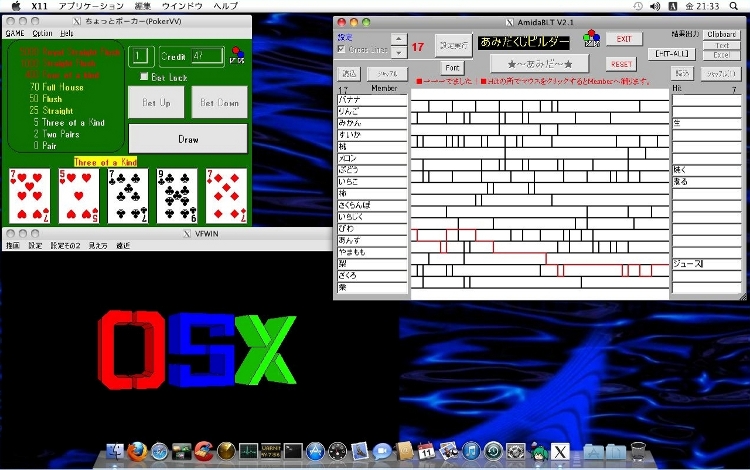750x470 pixels.
Task: Click the RGB balls logo in Poker window
Action: pos(237,55)
